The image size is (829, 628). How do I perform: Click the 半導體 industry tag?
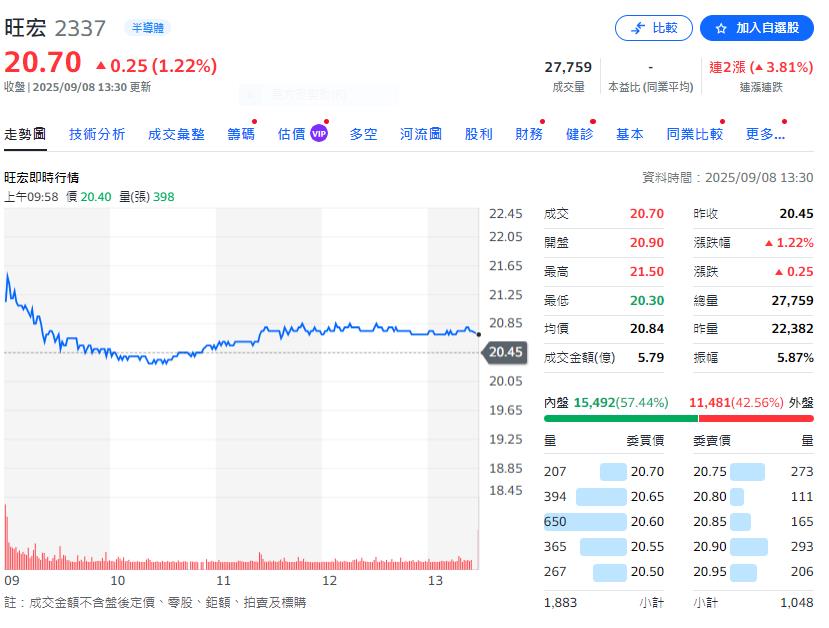click(x=148, y=27)
